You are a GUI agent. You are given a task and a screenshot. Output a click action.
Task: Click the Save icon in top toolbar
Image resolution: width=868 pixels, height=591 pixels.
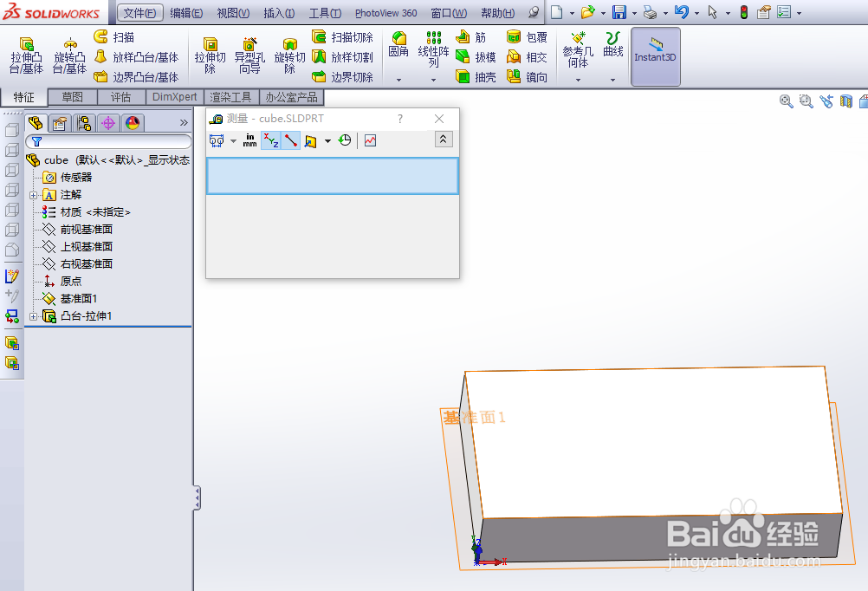tap(619, 12)
